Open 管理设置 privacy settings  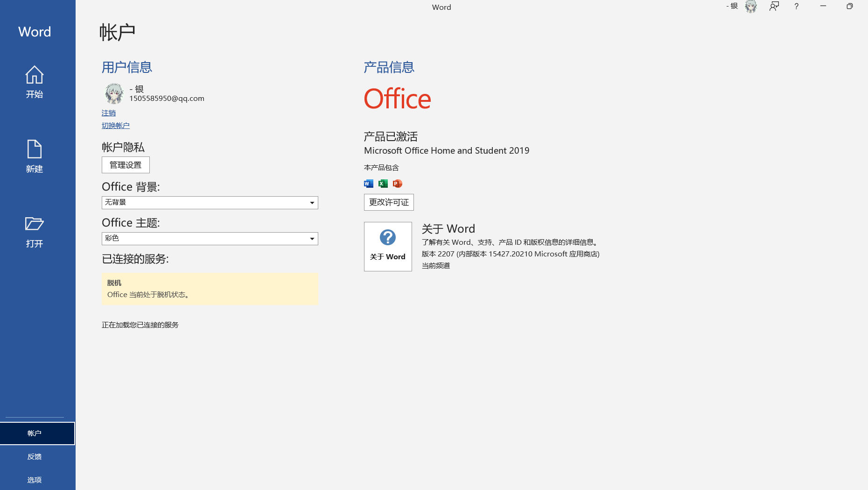(x=126, y=165)
